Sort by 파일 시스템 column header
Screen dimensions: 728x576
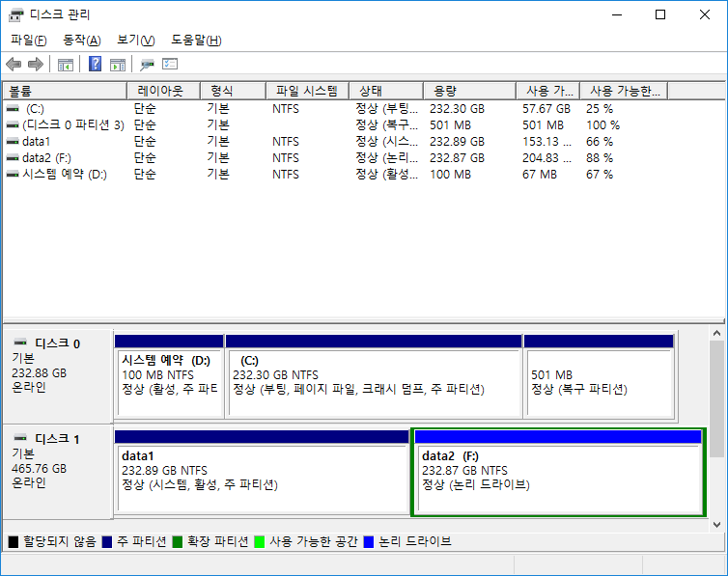point(306,91)
